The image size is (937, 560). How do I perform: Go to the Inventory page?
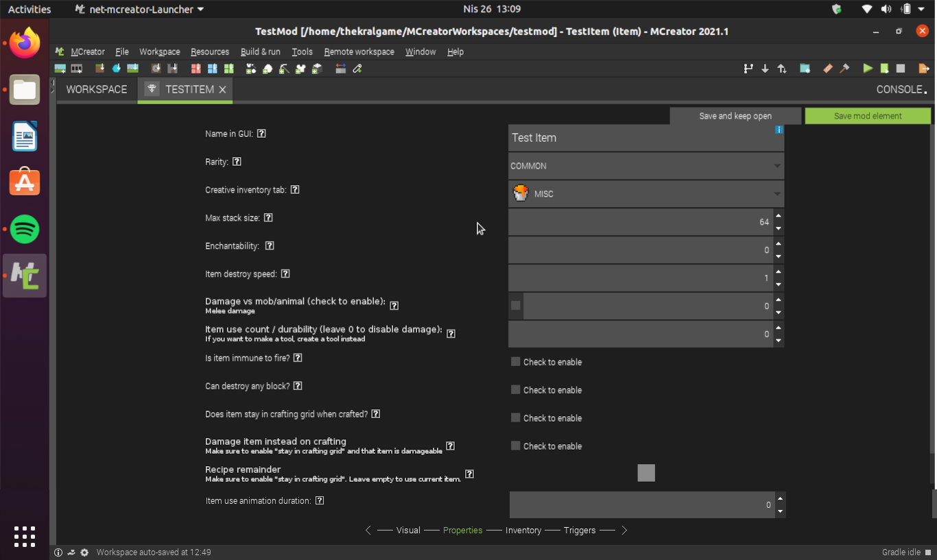tap(523, 531)
